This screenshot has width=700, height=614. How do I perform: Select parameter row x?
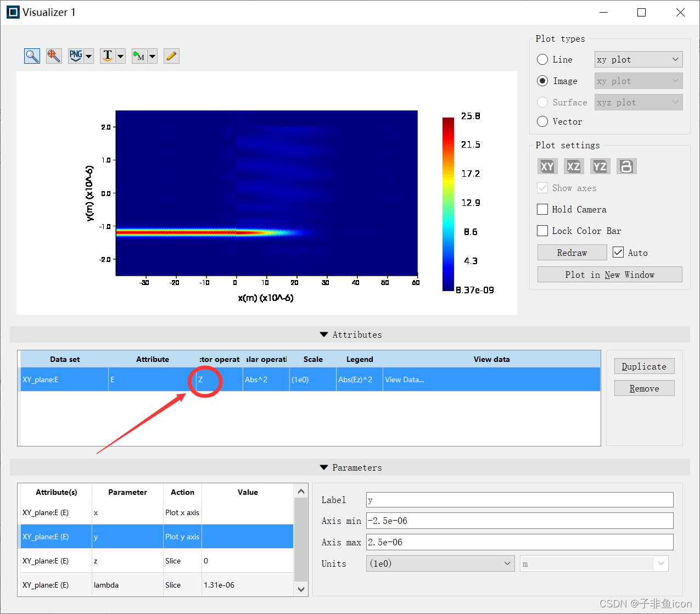156,512
